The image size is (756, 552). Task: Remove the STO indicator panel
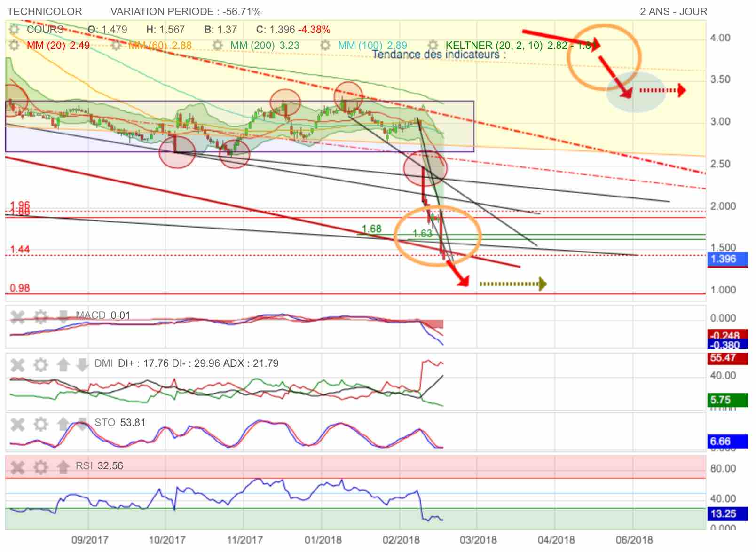tap(17, 425)
